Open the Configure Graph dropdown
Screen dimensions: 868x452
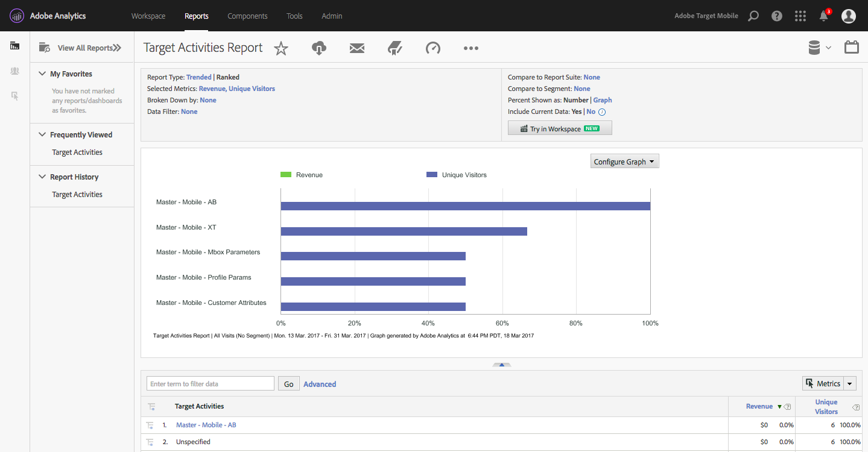[624, 162]
